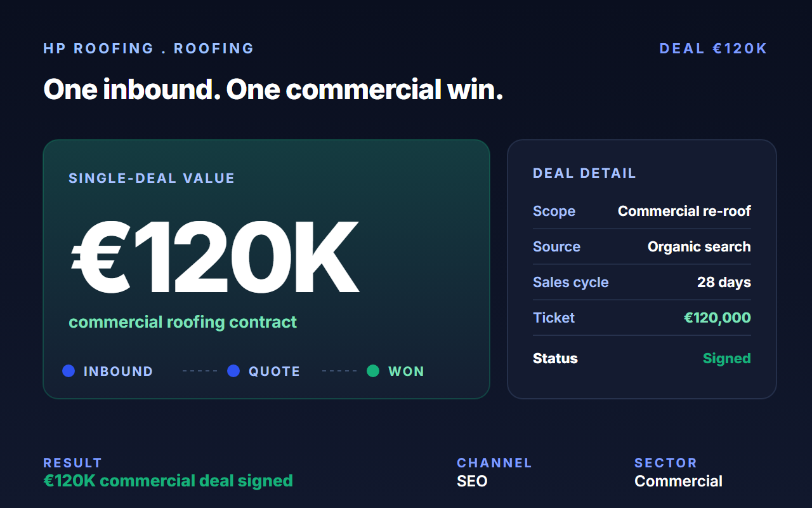Click the commercial roofing contract subtitle
Screen dimensions: 812x508
183,322
